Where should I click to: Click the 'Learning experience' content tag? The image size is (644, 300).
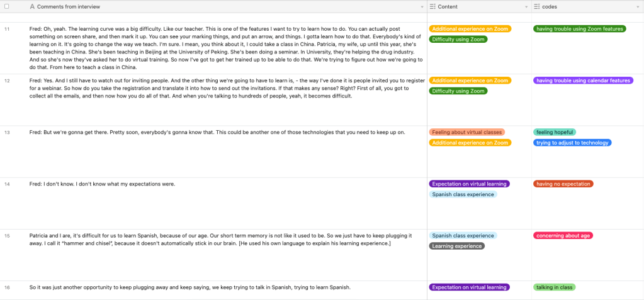456,246
